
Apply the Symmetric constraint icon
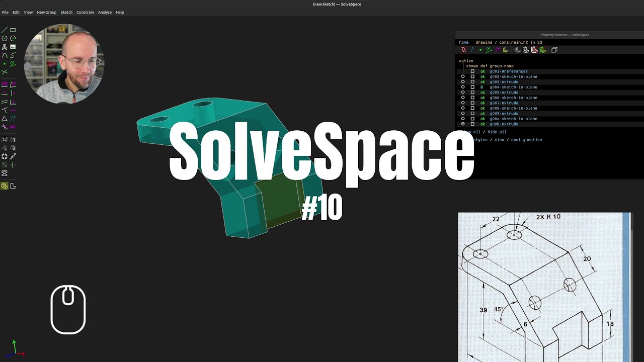[x=13, y=110]
